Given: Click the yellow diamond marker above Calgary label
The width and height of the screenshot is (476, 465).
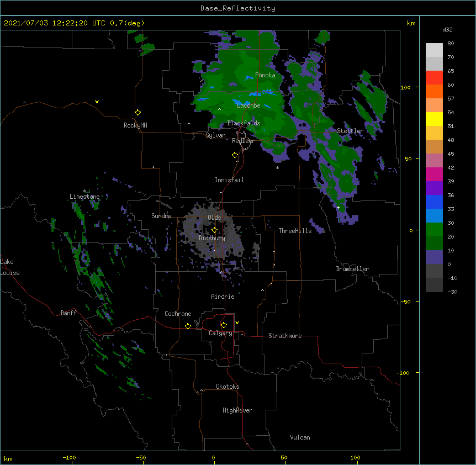Looking at the screenshot, I should [x=224, y=325].
